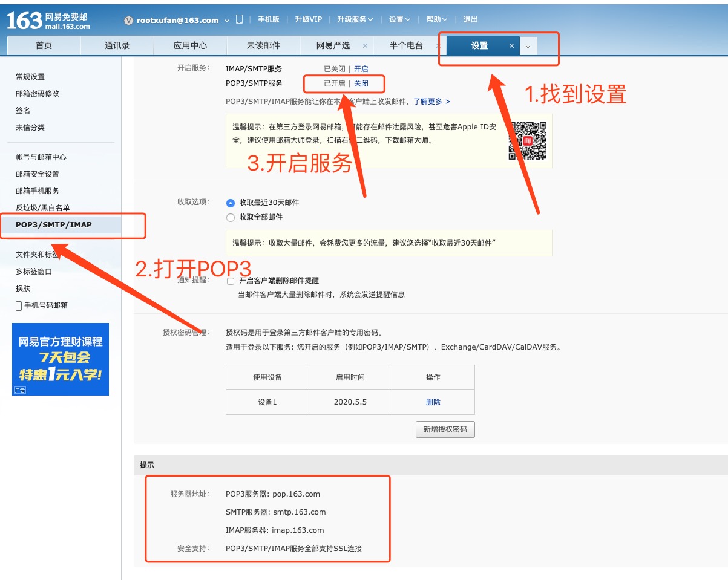Open 来信分类 settings
The image size is (728, 580).
click(30, 128)
